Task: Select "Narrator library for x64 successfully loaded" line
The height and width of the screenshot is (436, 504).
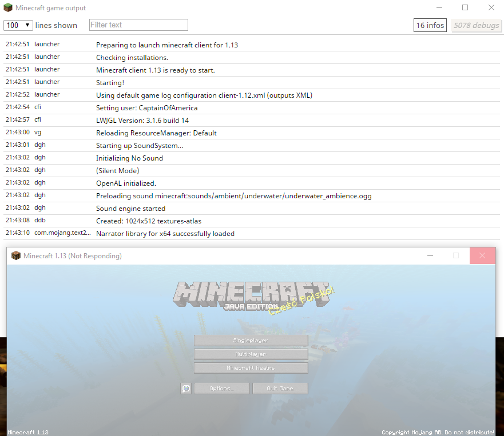Action: click(252, 233)
